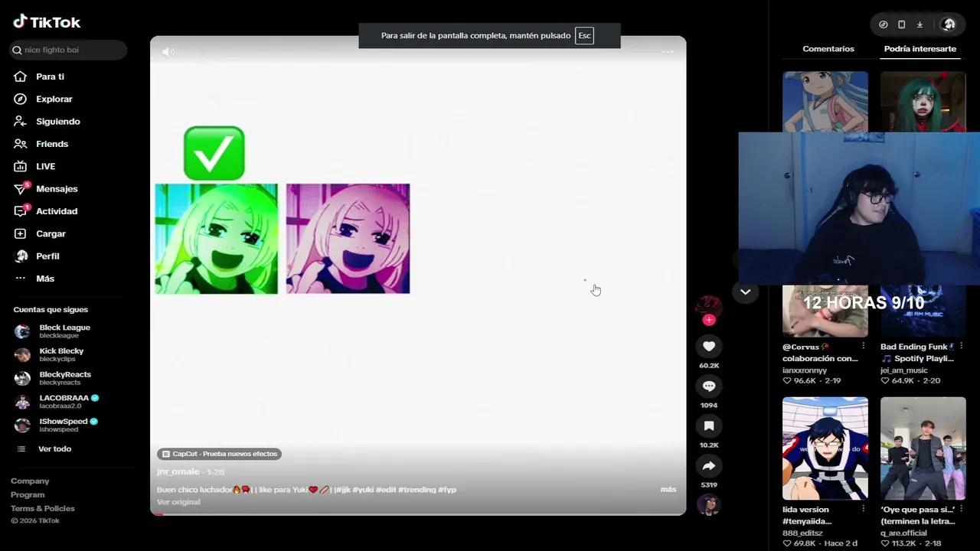This screenshot has height=551, width=980.
Task: Click the download desktop app icon
Action: click(x=920, y=24)
